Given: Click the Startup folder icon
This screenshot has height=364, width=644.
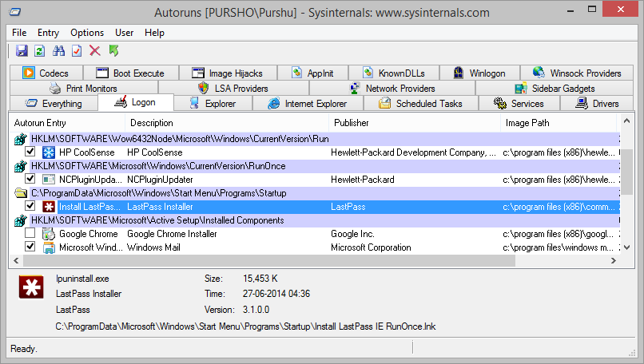Looking at the screenshot, I should tap(20, 193).
